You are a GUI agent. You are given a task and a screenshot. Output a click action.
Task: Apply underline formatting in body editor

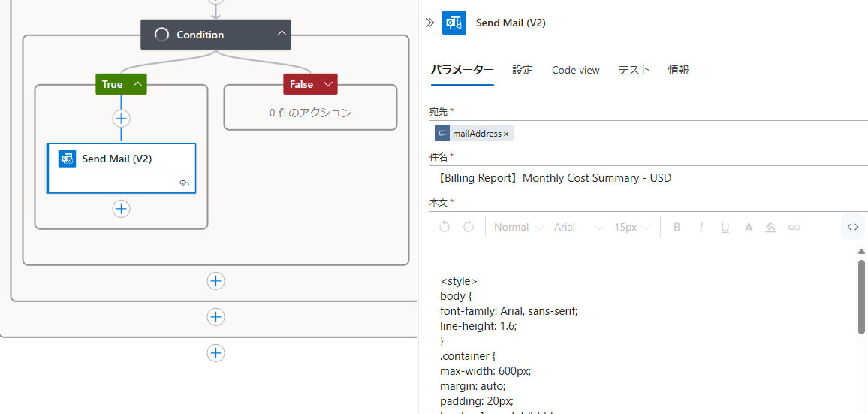(725, 227)
